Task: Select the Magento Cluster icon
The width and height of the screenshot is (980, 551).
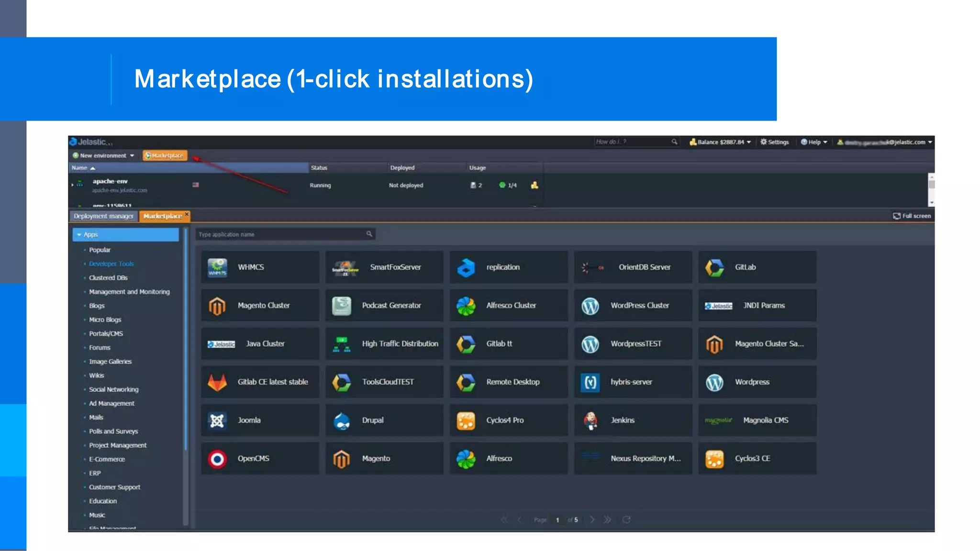Action: (x=217, y=306)
